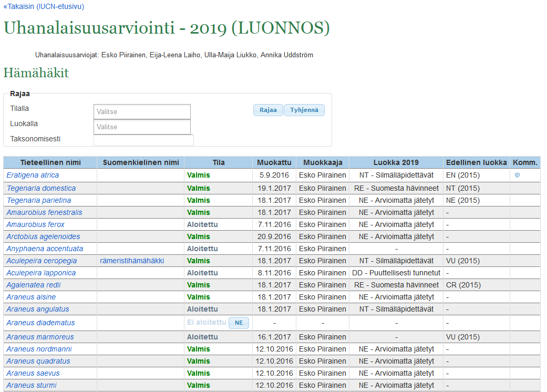Open the Tilalla Valitse dropdown
Viewport: 547px width, 392px height.
tap(142, 111)
